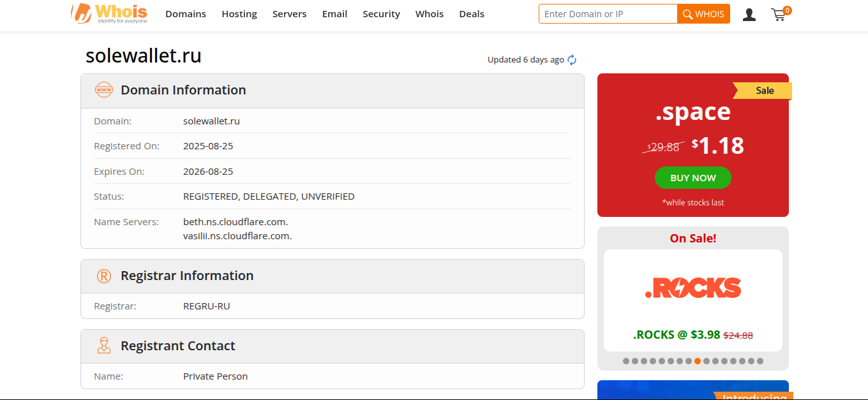Open the Deals menu item
This screenshot has height=400, width=868.
click(x=472, y=13)
